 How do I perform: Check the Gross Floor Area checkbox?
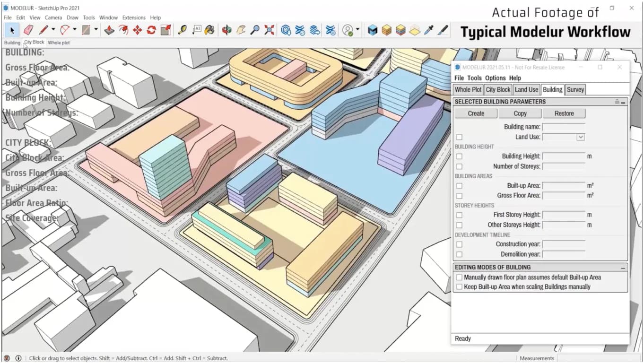(x=459, y=196)
